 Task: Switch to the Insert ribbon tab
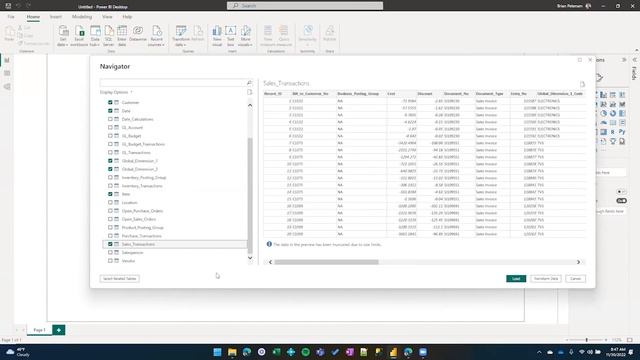56,17
